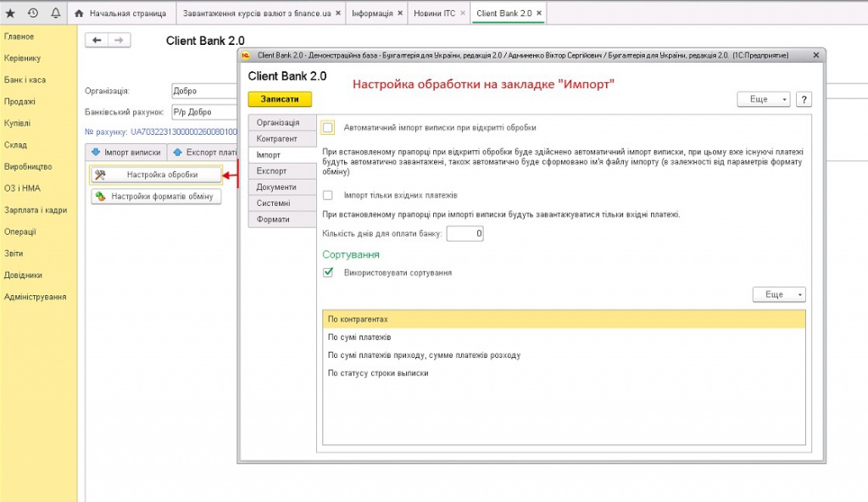Open the history clock icon
Image resolution: width=868 pixels, height=502 pixels.
[33, 13]
